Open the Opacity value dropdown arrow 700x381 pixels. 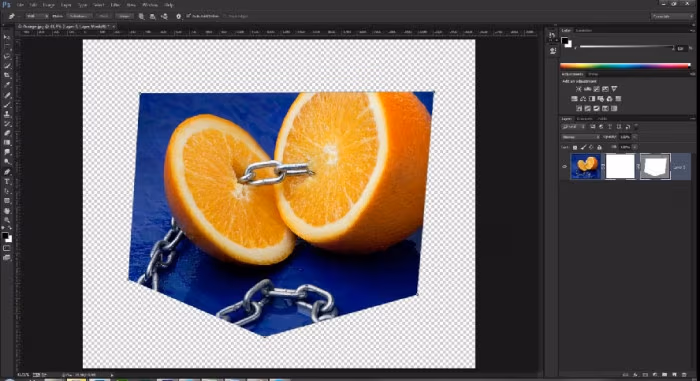pyautogui.click(x=635, y=137)
